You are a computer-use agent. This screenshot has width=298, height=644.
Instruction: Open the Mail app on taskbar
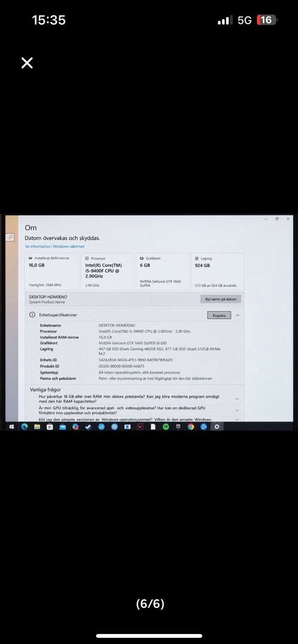coord(62,427)
